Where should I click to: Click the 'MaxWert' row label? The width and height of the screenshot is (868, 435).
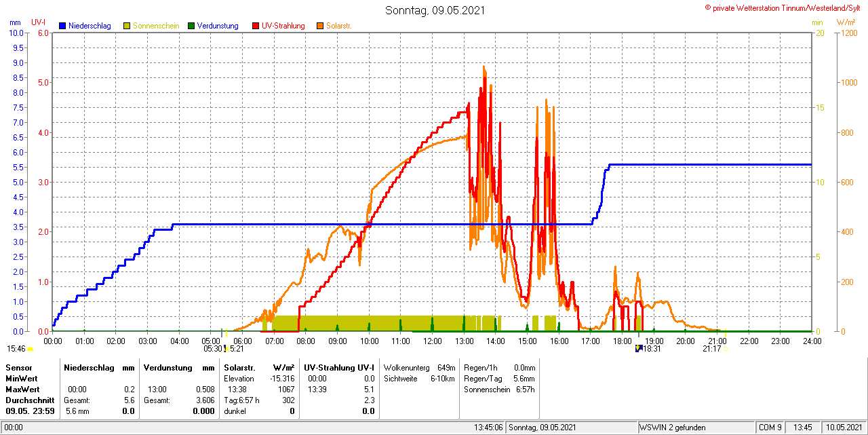coord(22,390)
